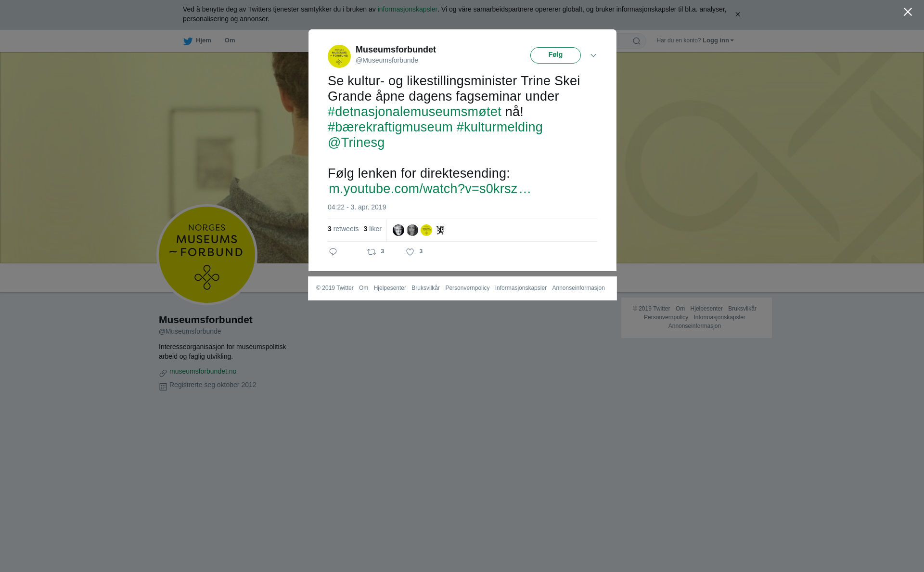Click the Twitter bird Hjem icon
This screenshot has height=572, width=924.
[x=188, y=41]
